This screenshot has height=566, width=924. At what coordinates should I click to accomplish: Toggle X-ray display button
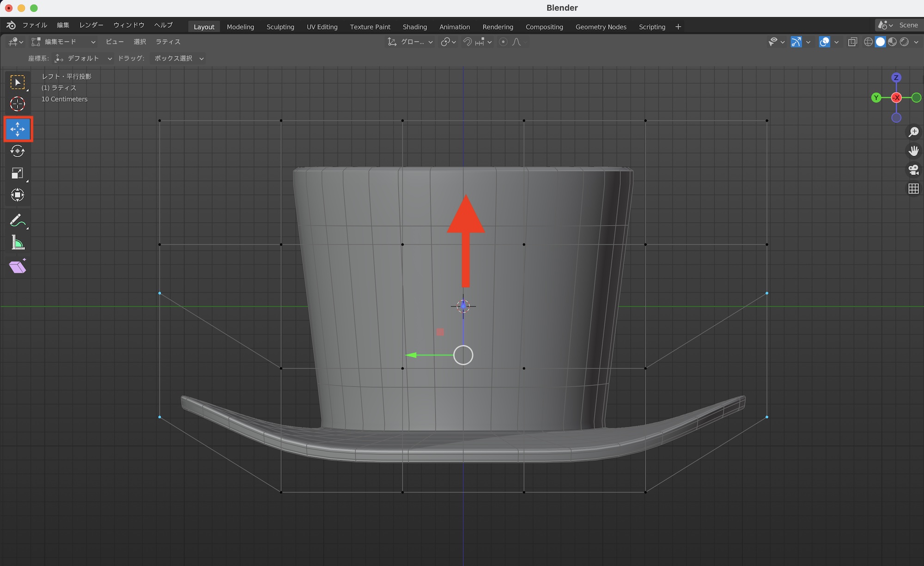[x=852, y=42]
